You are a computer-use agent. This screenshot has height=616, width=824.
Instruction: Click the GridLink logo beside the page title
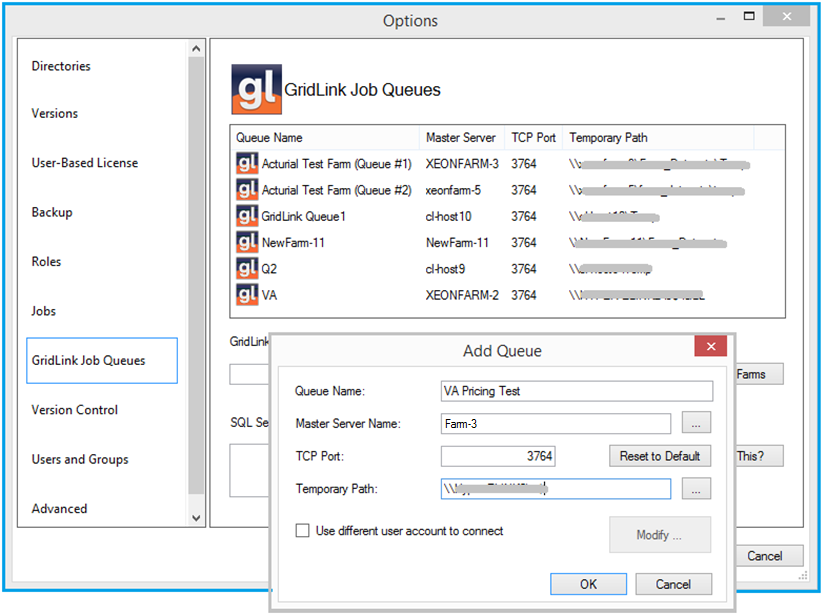pyautogui.click(x=256, y=89)
